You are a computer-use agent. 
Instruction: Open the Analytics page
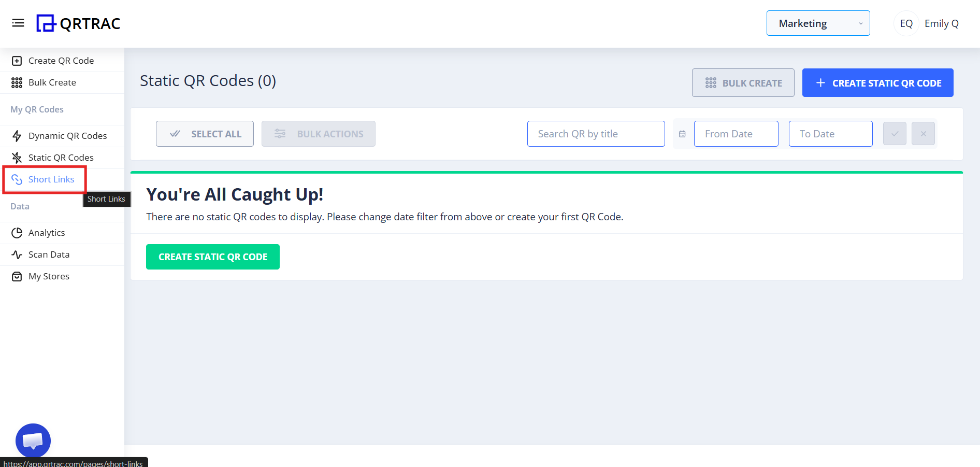click(47, 233)
